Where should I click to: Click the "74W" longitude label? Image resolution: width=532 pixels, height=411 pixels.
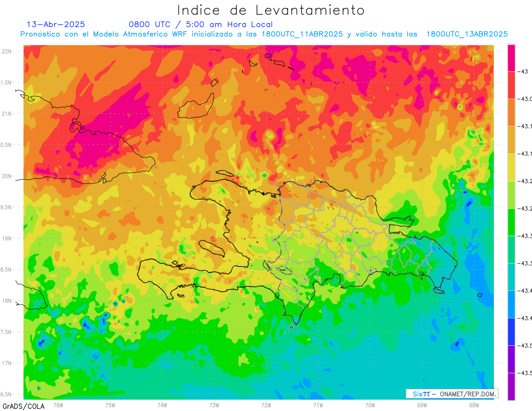(162, 405)
